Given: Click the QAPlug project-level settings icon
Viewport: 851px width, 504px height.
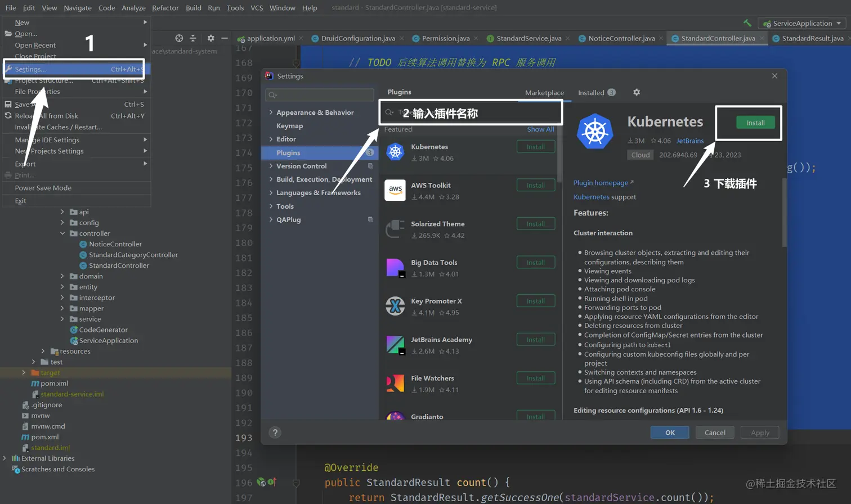Looking at the screenshot, I should tap(370, 219).
